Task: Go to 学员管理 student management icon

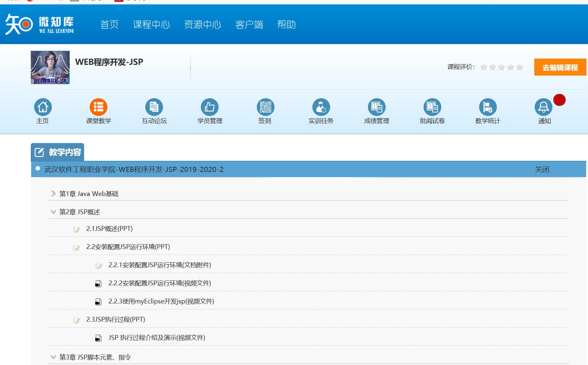Action: (210, 107)
